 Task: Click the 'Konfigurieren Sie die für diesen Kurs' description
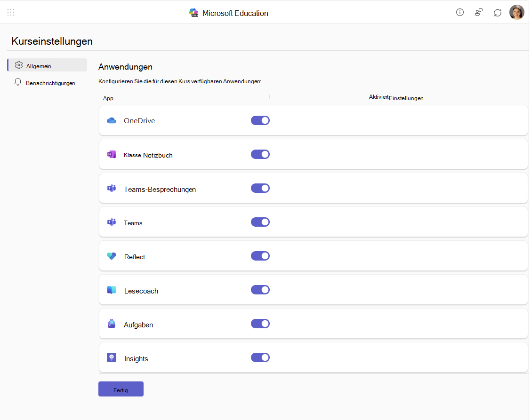[x=180, y=81]
